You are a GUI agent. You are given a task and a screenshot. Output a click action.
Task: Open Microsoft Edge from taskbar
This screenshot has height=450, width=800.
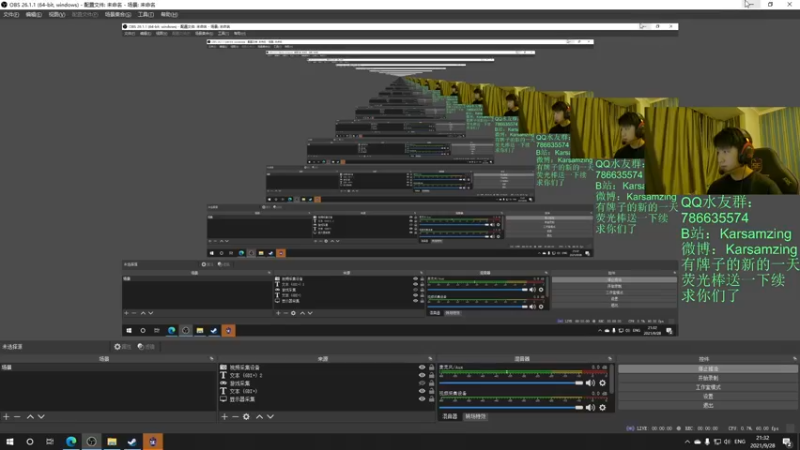[x=71, y=442]
